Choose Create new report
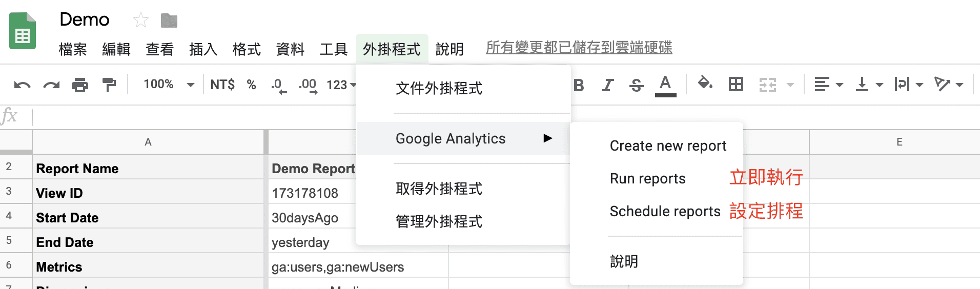This screenshot has height=289, width=980. (668, 146)
